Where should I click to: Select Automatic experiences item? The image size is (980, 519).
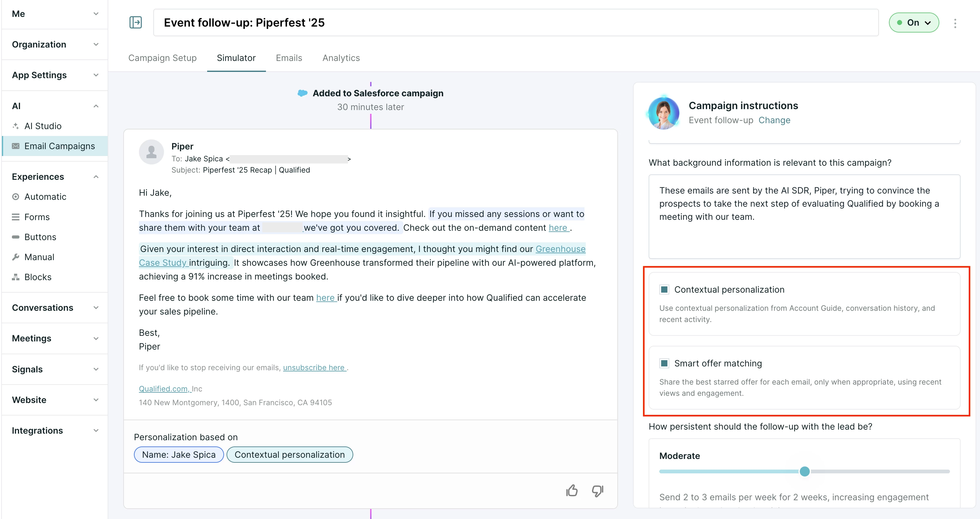[45, 197]
